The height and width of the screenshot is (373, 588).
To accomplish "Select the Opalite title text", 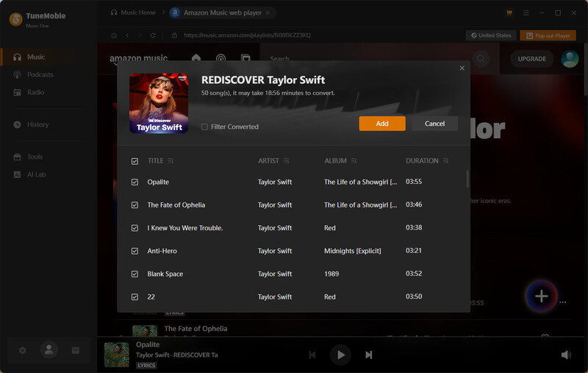I will [x=158, y=182].
